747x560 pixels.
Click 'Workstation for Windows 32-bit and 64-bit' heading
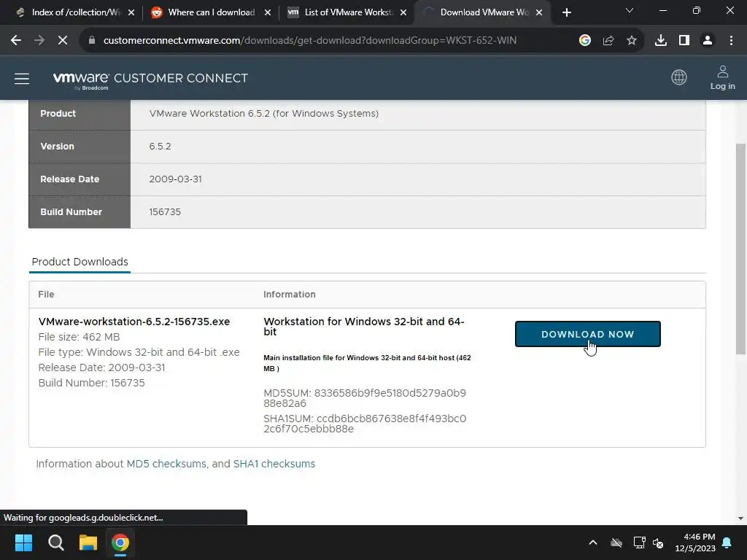[x=364, y=326]
